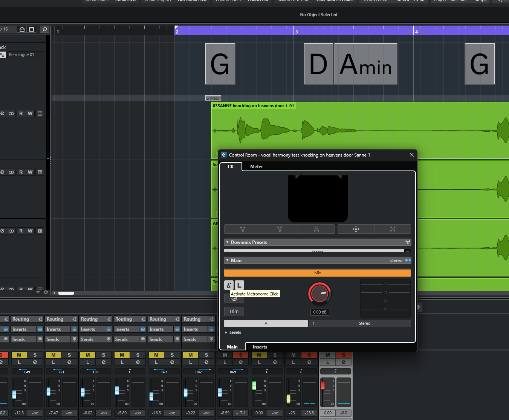Click the blue stereo configuration icon in Main header
509x420 pixels.
pos(408,260)
